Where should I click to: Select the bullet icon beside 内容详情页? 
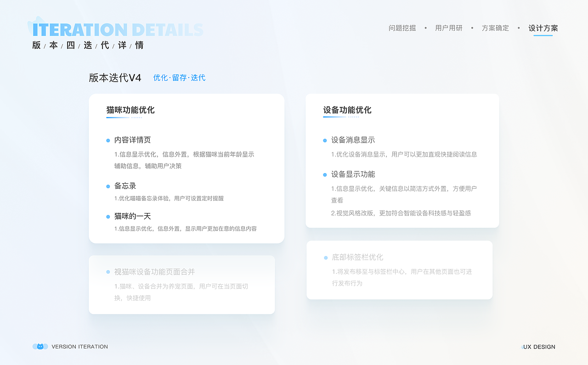coord(108,140)
